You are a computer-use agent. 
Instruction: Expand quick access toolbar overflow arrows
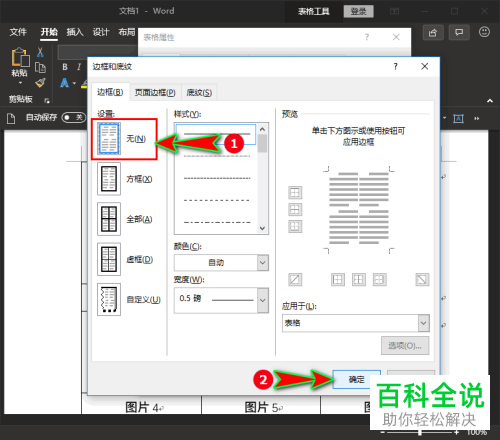tap(477, 118)
